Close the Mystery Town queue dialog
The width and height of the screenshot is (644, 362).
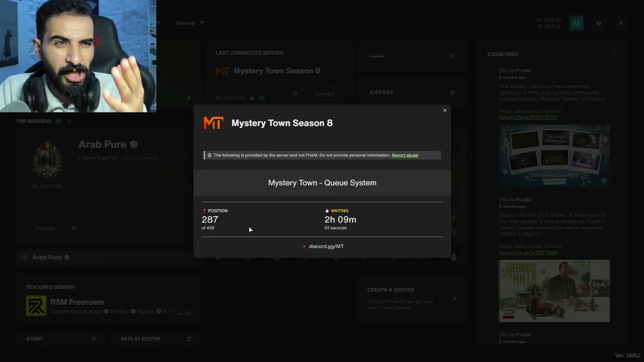click(445, 111)
